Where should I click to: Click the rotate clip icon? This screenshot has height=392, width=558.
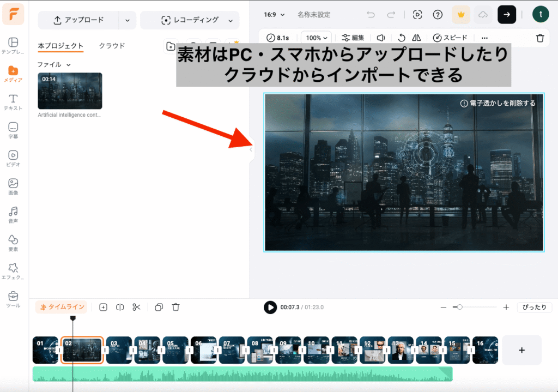pos(402,38)
